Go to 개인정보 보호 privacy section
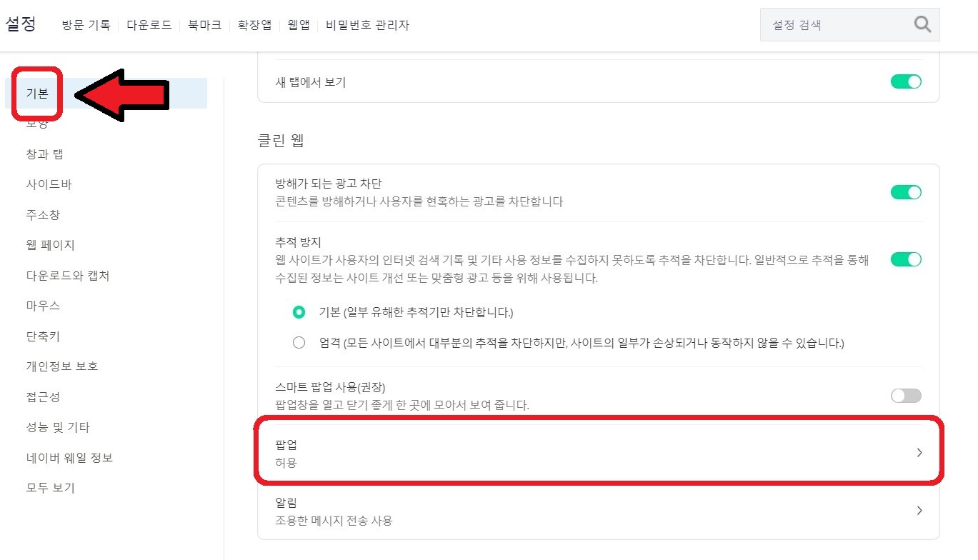This screenshot has height=560, width=978. click(61, 366)
